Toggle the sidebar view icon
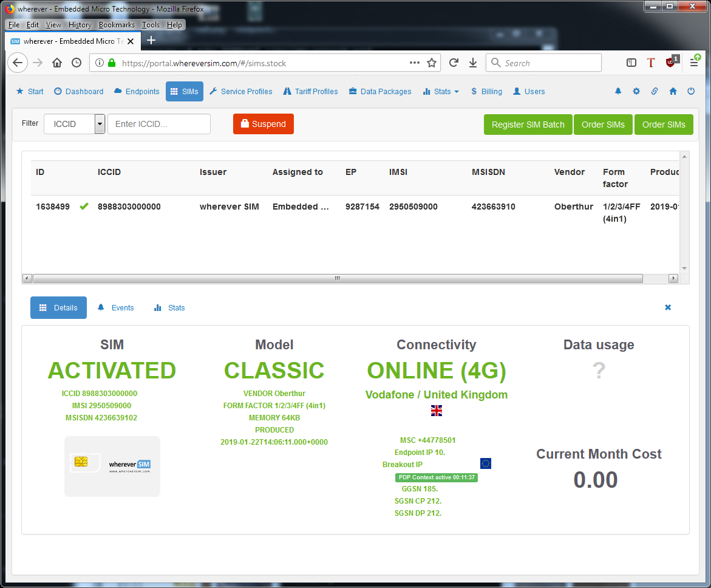This screenshot has width=711, height=588. tap(631, 63)
